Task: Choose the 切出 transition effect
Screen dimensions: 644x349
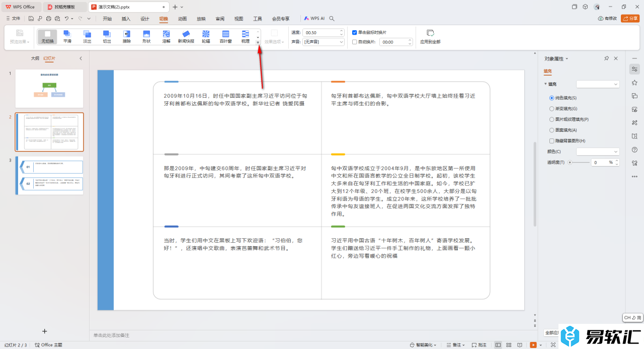Action: [107, 37]
